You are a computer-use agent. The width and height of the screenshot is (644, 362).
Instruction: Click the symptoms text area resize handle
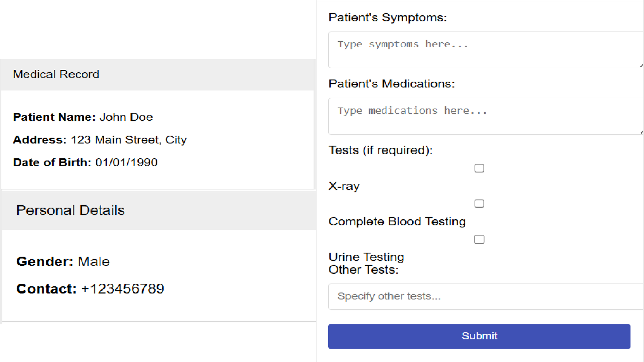(641, 66)
